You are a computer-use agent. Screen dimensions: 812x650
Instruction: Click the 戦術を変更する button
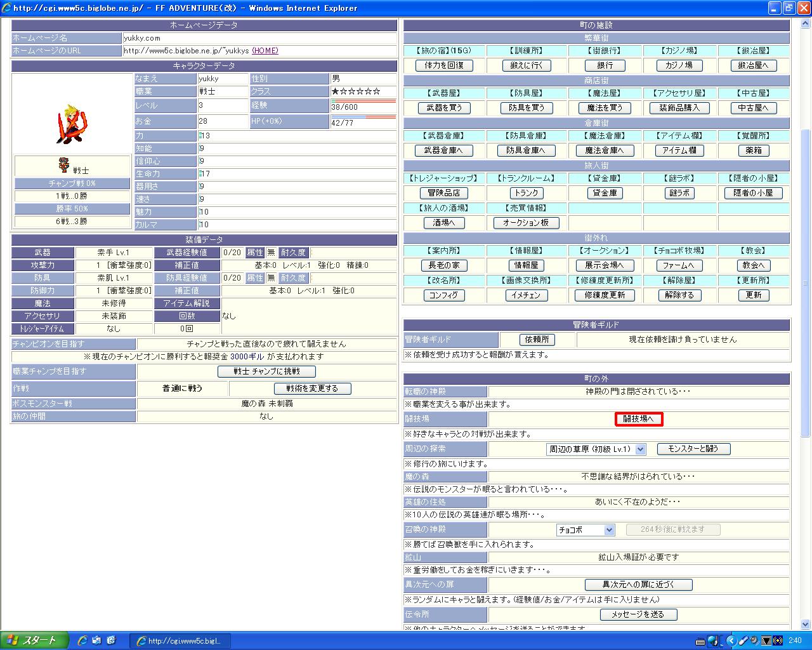313,388
